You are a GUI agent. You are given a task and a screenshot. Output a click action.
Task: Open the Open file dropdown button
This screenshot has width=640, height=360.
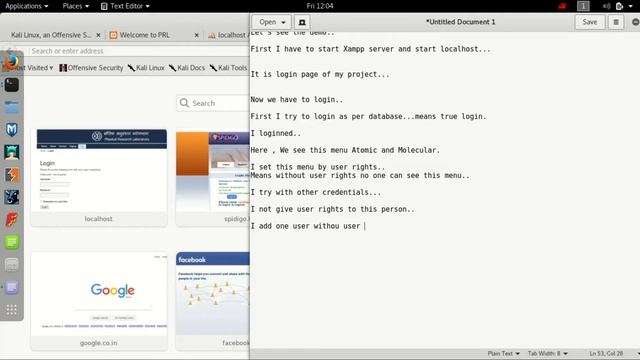[272, 22]
